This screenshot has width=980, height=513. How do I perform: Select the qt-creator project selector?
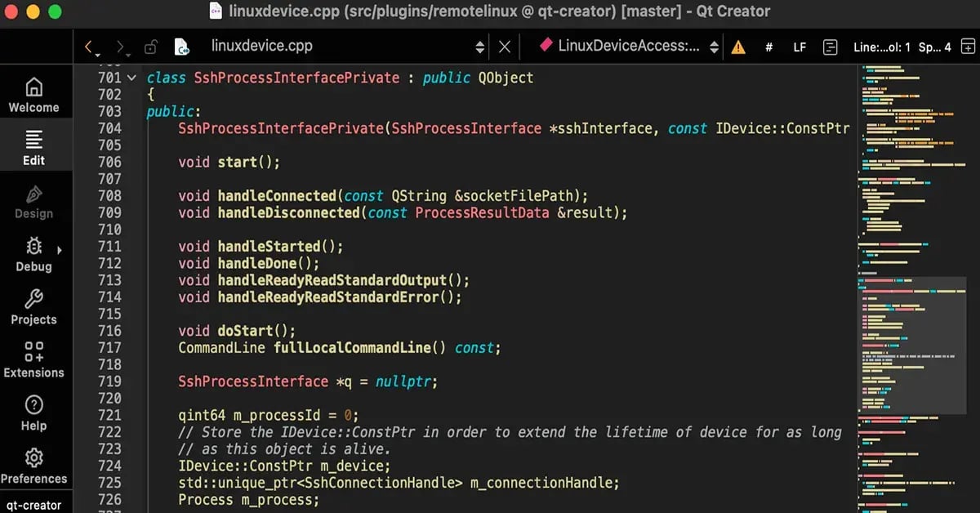(x=33, y=504)
